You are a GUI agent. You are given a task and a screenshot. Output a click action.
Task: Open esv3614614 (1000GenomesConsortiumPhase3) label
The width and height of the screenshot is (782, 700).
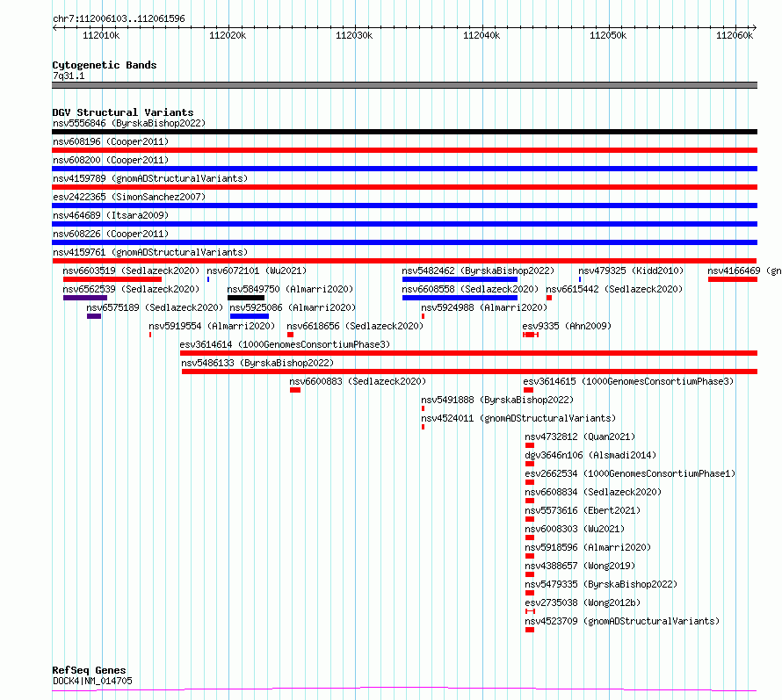tap(285, 344)
